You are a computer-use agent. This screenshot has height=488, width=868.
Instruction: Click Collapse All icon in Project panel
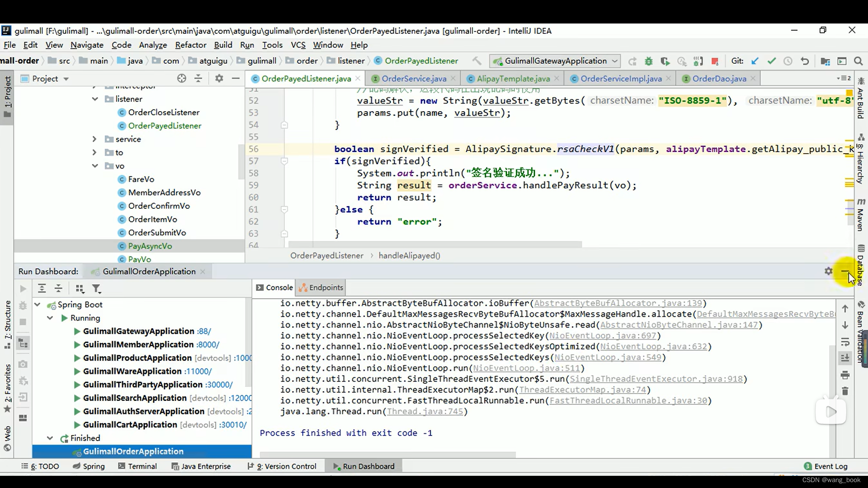click(x=198, y=78)
